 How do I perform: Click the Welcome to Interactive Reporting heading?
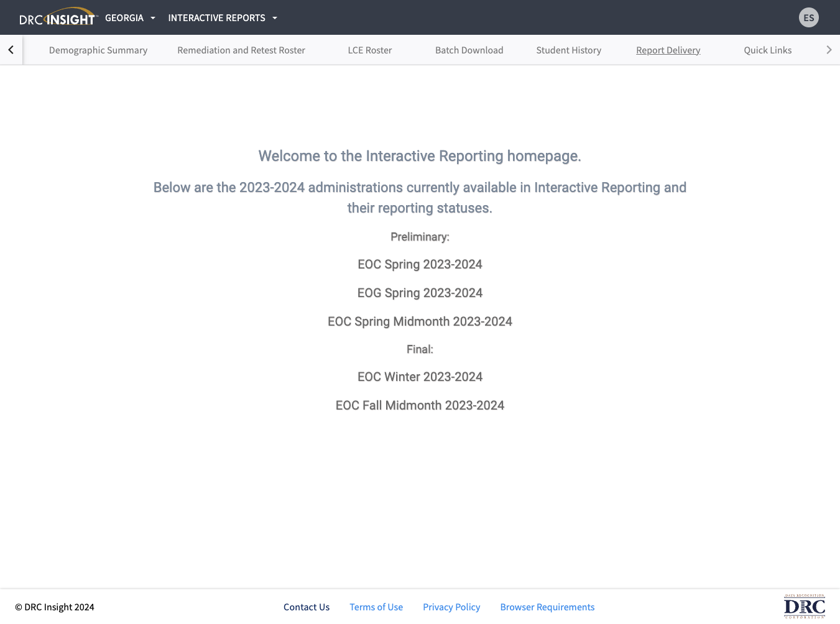420,156
